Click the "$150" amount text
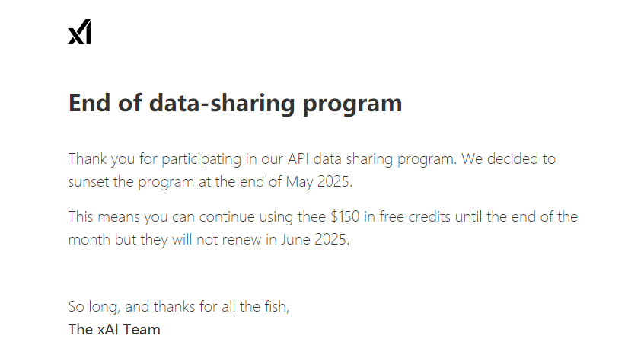The image size is (644, 355). click(x=345, y=216)
